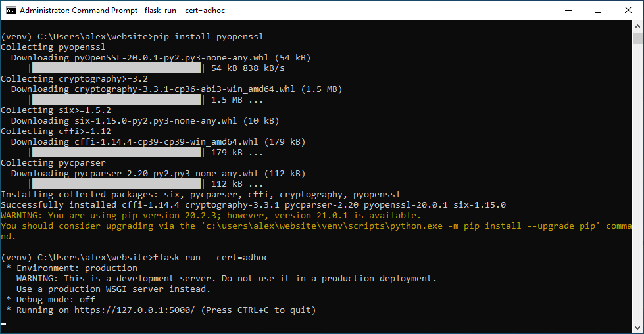This screenshot has width=644, height=334.
Task: Click the pycparser 112 kB progress bar
Action: (x=116, y=183)
